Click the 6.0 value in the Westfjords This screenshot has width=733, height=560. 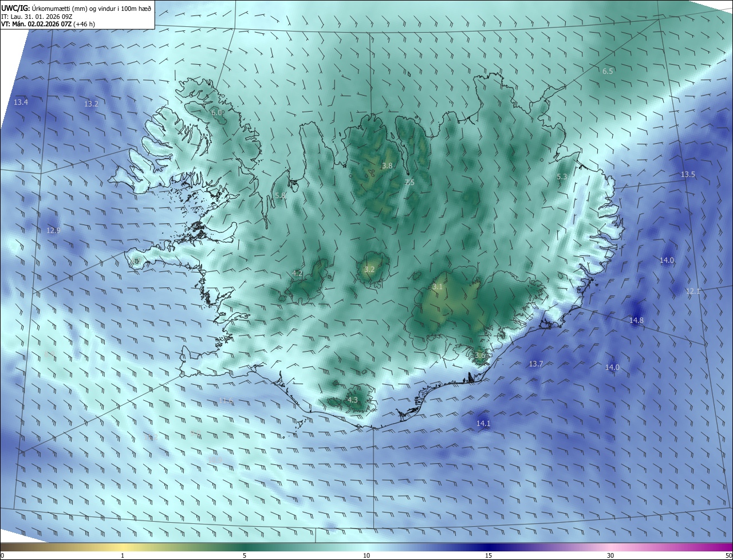tap(217, 113)
